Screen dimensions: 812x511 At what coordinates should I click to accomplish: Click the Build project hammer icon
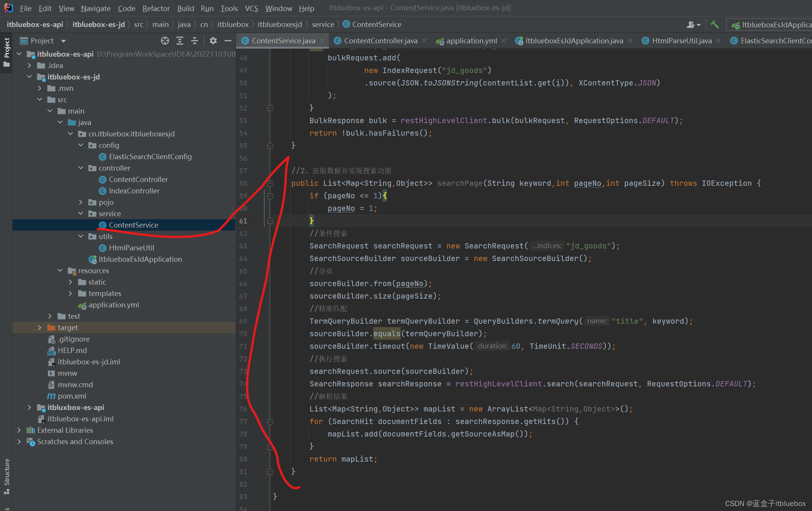(715, 25)
